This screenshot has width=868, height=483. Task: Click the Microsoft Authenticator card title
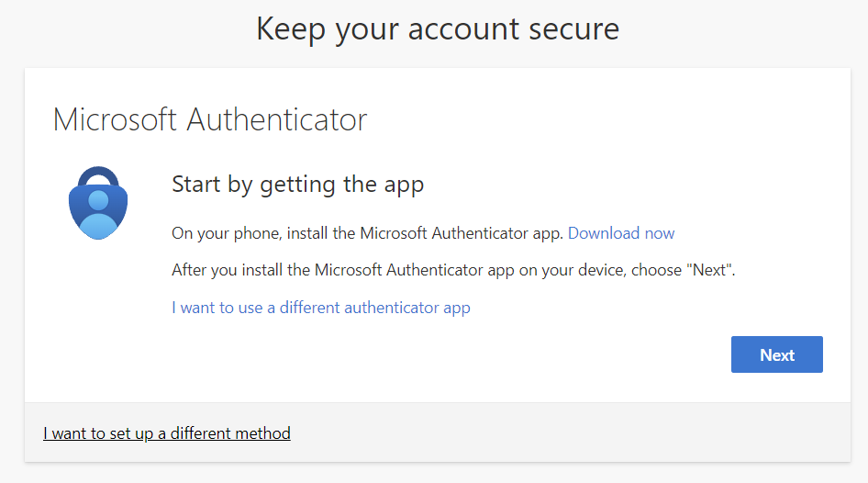coord(210,119)
